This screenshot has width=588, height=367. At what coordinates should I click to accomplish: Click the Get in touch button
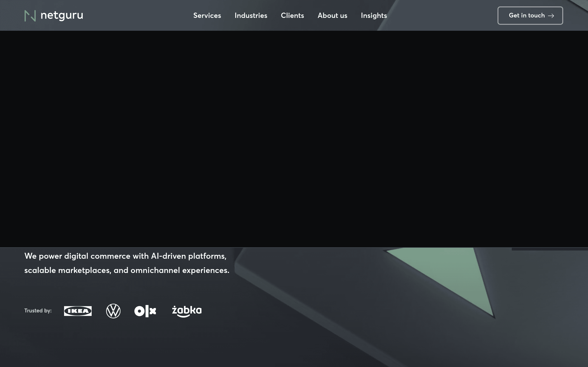(x=530, y=15)
